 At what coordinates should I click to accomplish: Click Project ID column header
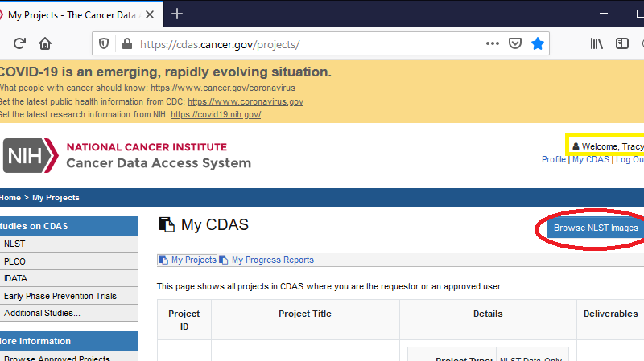[184, 320]
